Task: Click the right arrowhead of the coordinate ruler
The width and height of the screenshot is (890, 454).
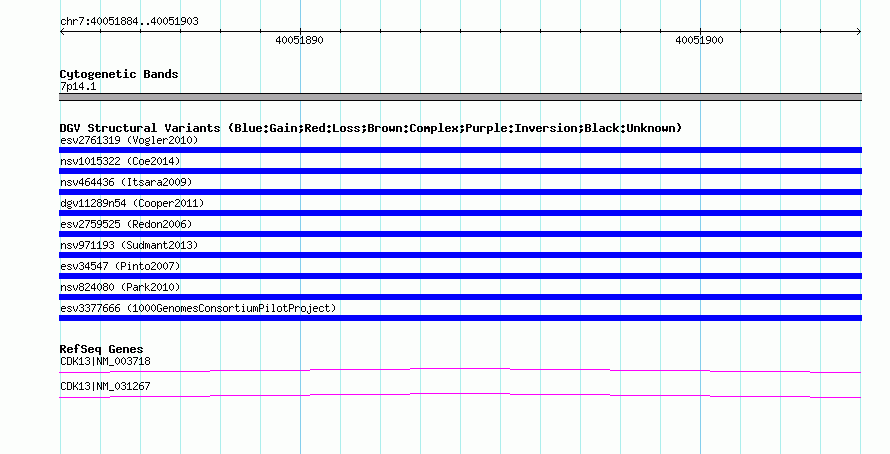Action: coord(859,31)
